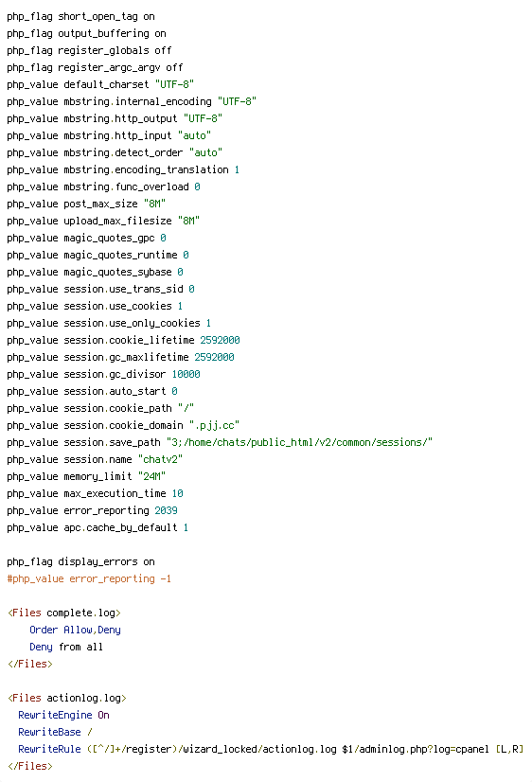The image size is (532, 782).
Task: Click the session.save_path sessions directory string
Action: point(299,442)
